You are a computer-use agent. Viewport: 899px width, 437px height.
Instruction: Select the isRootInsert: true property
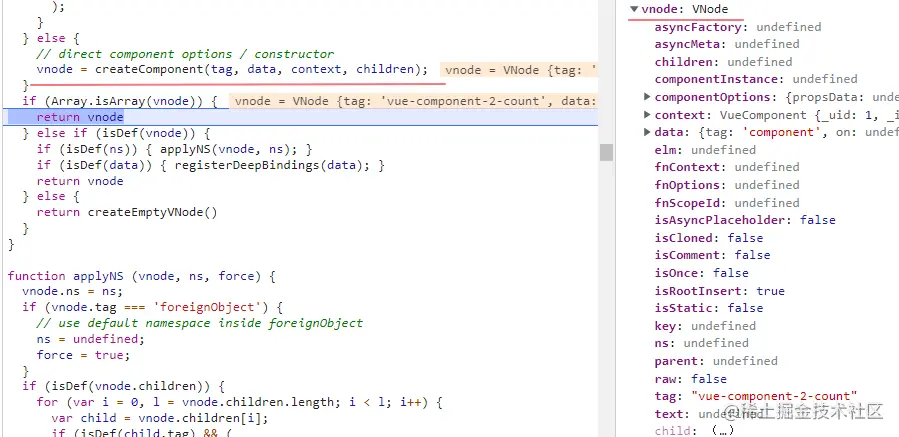point(720,291)
